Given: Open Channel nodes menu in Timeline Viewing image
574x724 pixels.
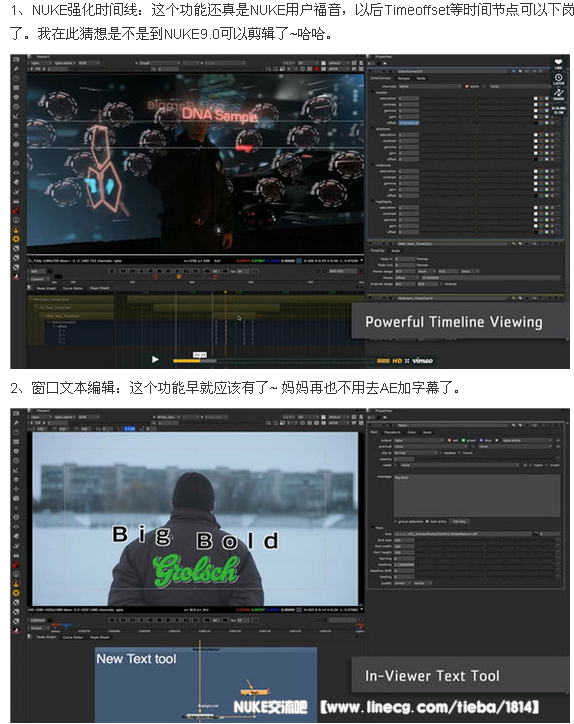Looking at the screenshot, I should click(x=16, y=88).
